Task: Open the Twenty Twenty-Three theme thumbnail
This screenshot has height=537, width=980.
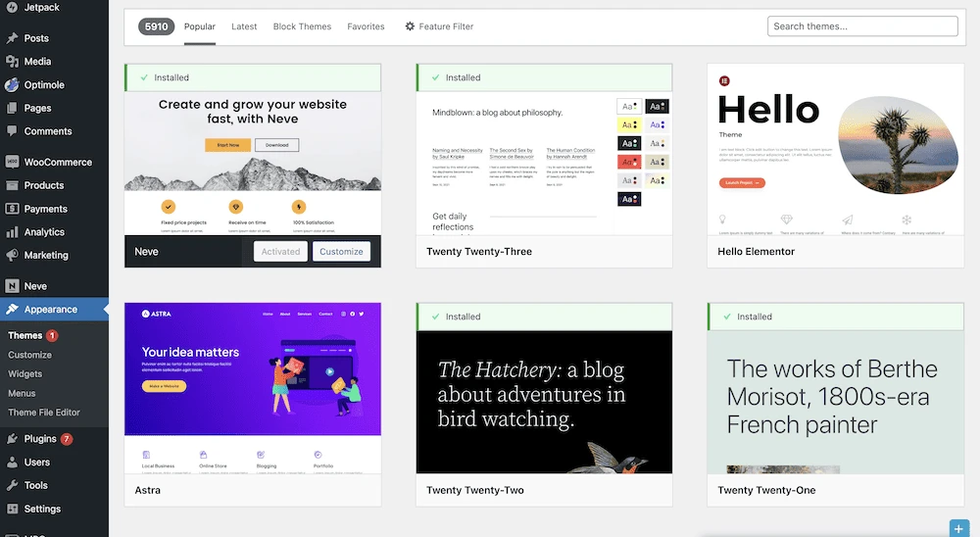Action: pos(544,164)
